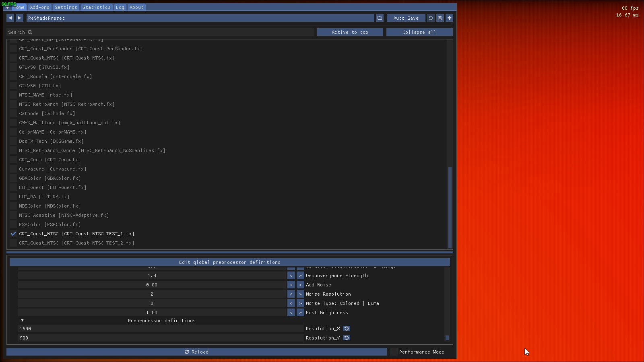Select the NTSC_RetroArch_Gamma row
This screenshot has height=362, width=644.
[92, 150]
